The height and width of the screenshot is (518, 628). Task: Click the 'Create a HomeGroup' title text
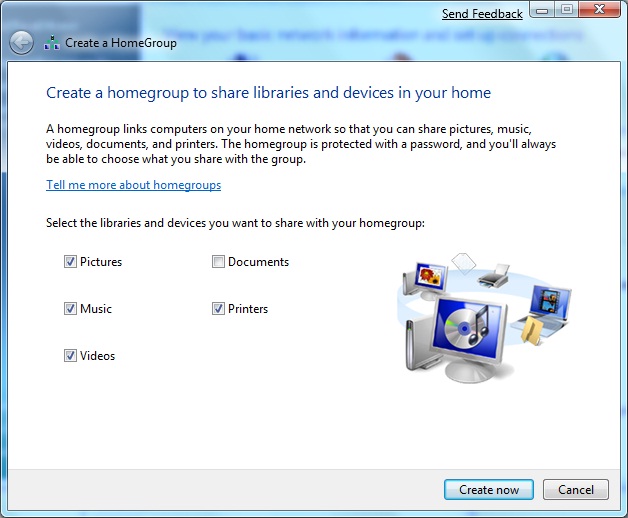point(121,43)
